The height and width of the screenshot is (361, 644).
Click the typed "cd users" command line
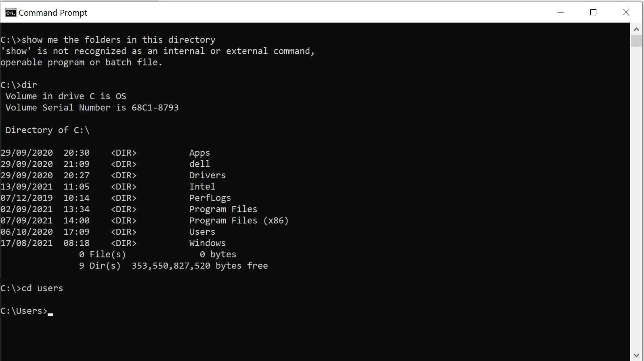(x=42, y=288)
